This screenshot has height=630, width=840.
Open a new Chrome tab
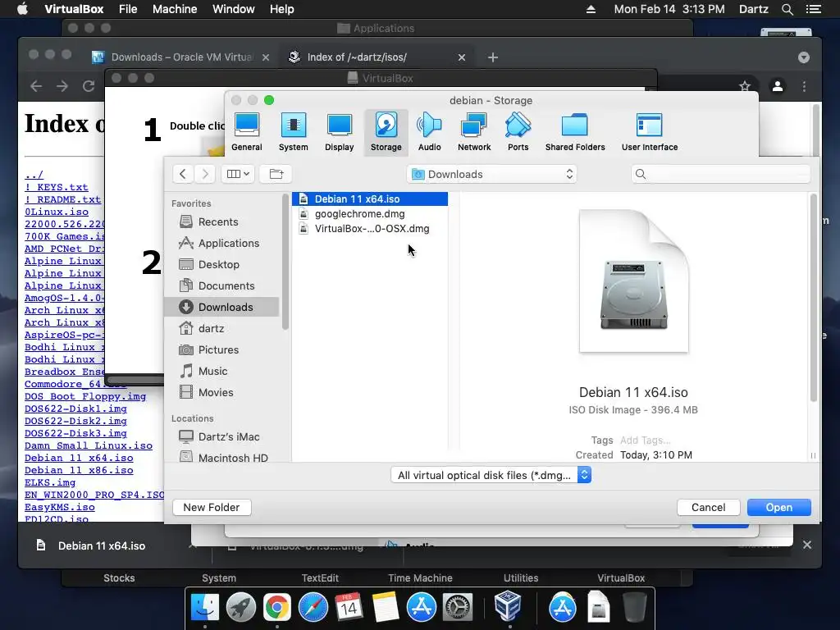point(493,57)
